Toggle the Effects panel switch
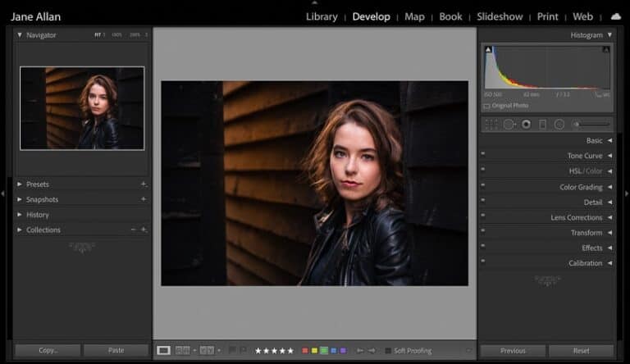The width and height of the screenshot is (630, 364). [482, 245]
